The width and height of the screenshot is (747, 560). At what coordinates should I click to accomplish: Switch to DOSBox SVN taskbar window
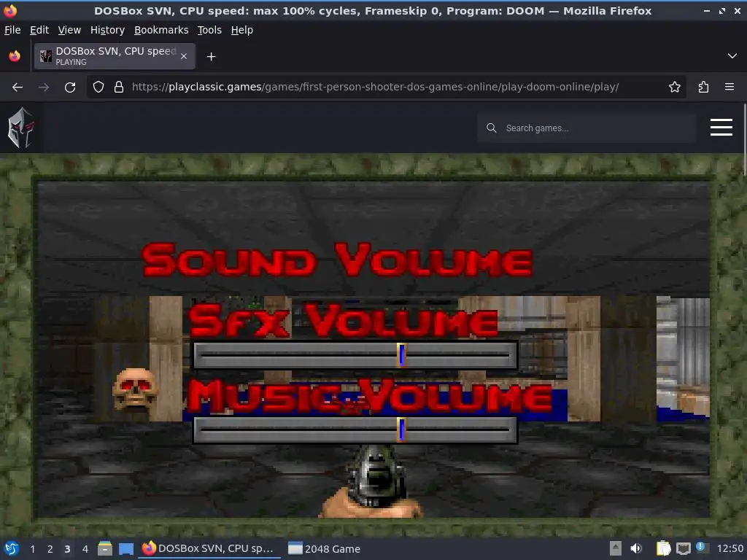tap(209, 548)
